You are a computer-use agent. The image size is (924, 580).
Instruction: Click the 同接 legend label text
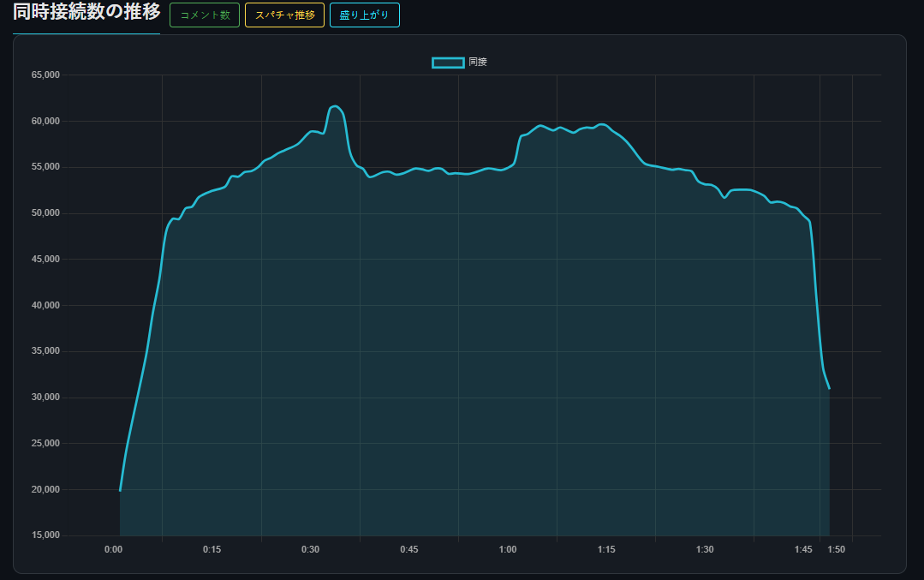(478, 62)
